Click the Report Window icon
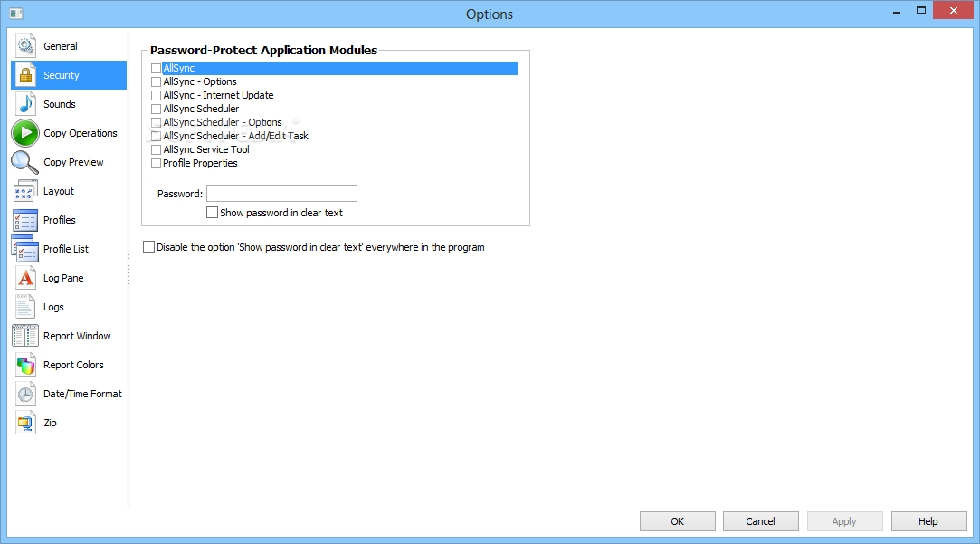This screenshot has height=544, width=980. (25, 336)
